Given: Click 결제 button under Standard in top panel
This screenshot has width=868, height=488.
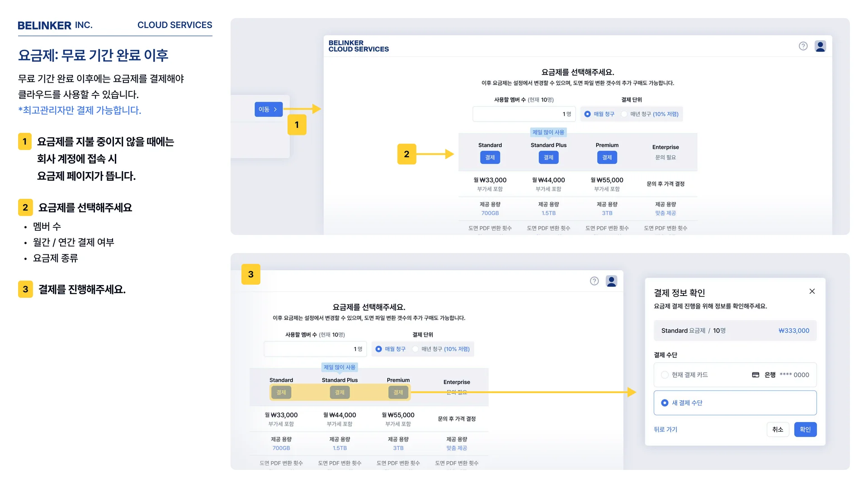Looking at the screenshot, I should pyautogui.click(x=490, y=158).
